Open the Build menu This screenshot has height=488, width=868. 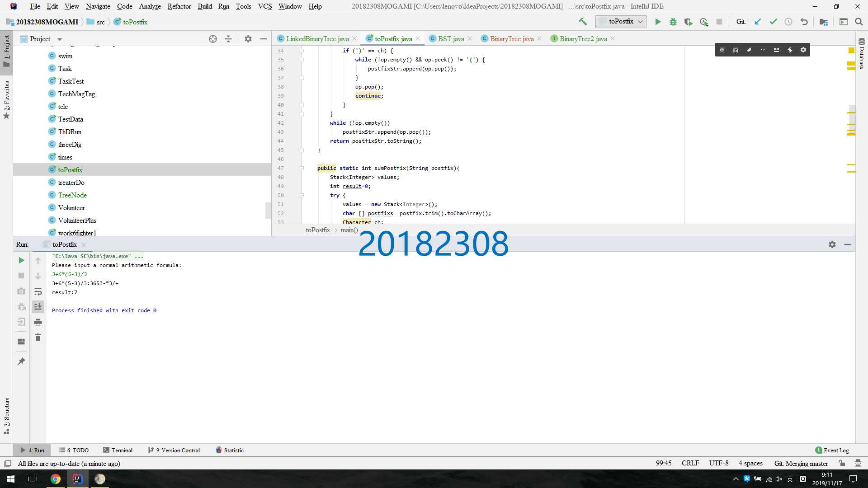pos(204,6)
